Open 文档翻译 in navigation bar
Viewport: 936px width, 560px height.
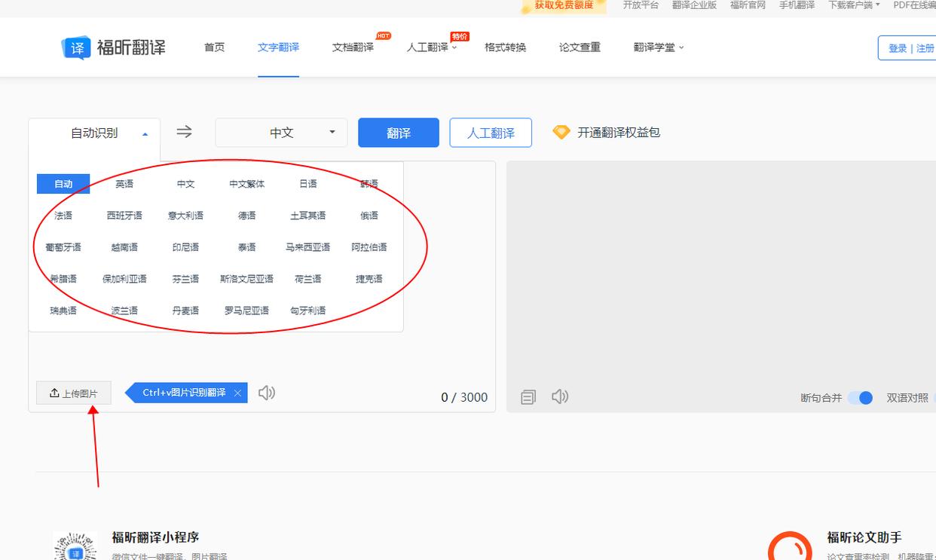click(x=353, y=47)
